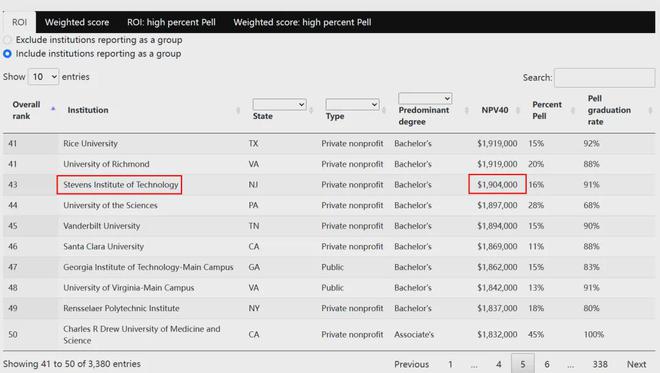Image resolution: width=660 pixels, height=373 pixels.
Task: Click the Next page button
Action: pos(636,364)
